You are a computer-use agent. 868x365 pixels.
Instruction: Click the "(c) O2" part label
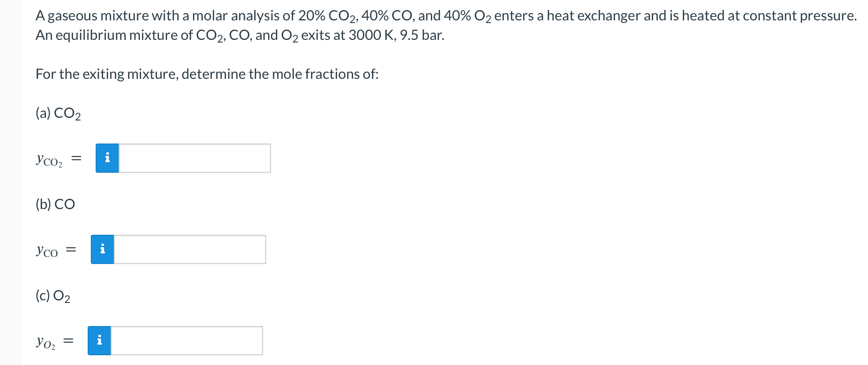click(53, 295)
